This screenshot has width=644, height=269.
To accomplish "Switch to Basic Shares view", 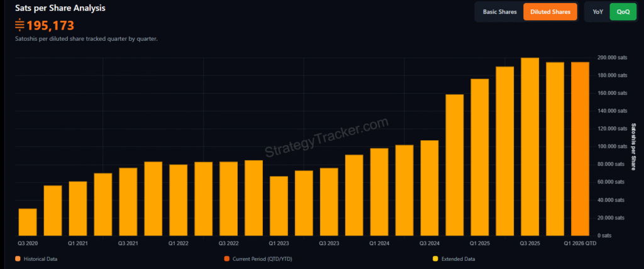I will [x=499, y=12].
